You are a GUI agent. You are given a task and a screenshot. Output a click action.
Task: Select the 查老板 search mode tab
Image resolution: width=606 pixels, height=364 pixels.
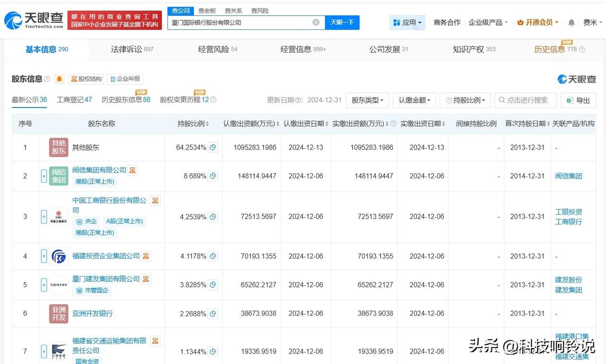coord(207,10)
